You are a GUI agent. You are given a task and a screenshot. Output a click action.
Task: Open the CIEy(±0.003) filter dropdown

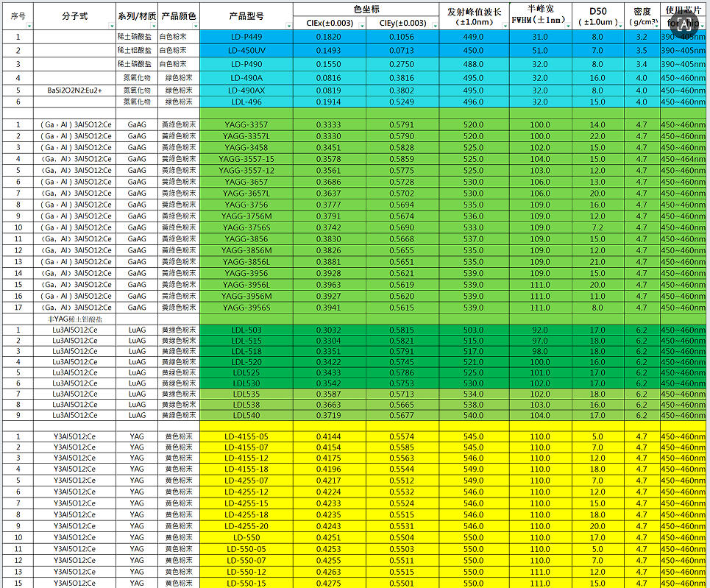[435, 26]
